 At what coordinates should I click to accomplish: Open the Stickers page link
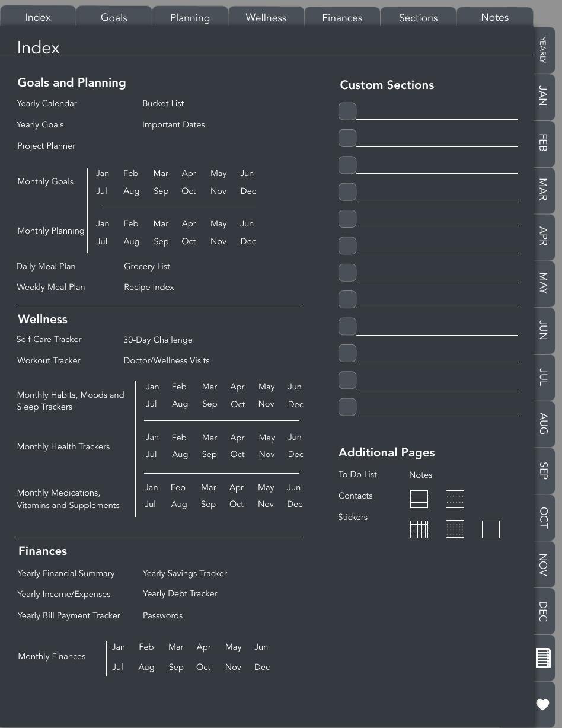353,518
